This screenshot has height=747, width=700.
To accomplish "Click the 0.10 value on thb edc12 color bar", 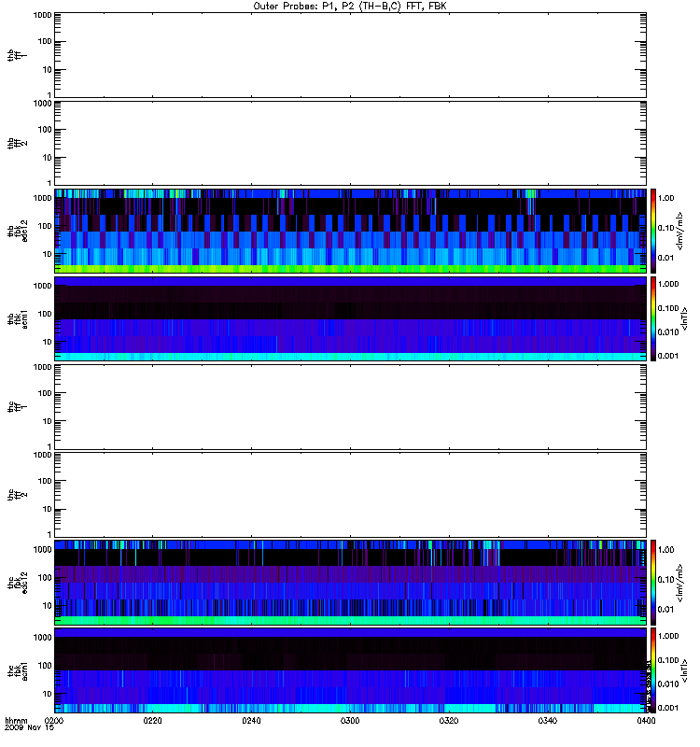I will click(x=665, y=228).
